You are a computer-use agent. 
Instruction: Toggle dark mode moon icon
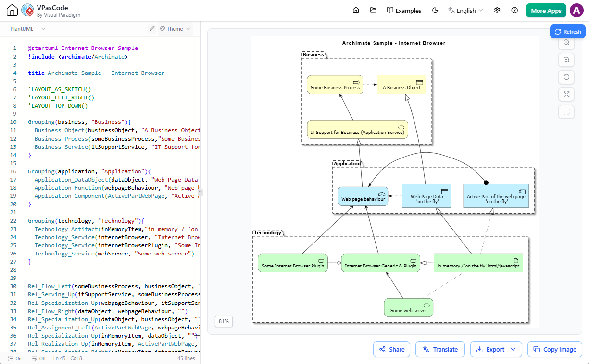(436, 11)
